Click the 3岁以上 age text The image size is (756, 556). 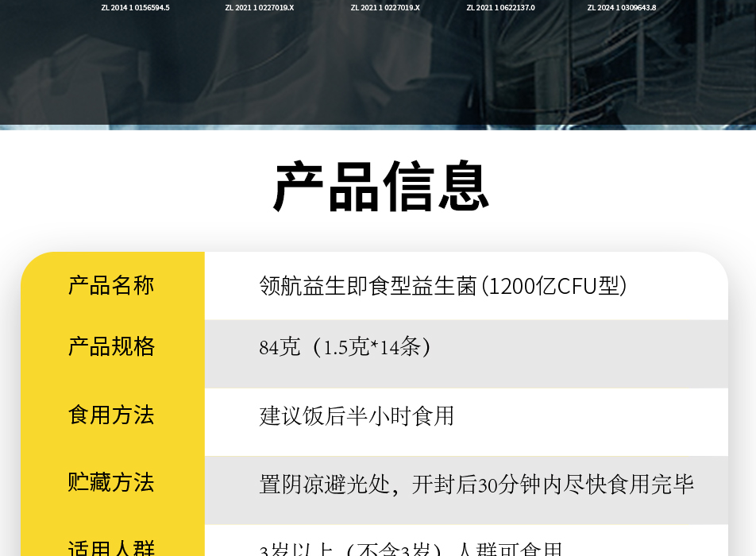coord(291,550)
